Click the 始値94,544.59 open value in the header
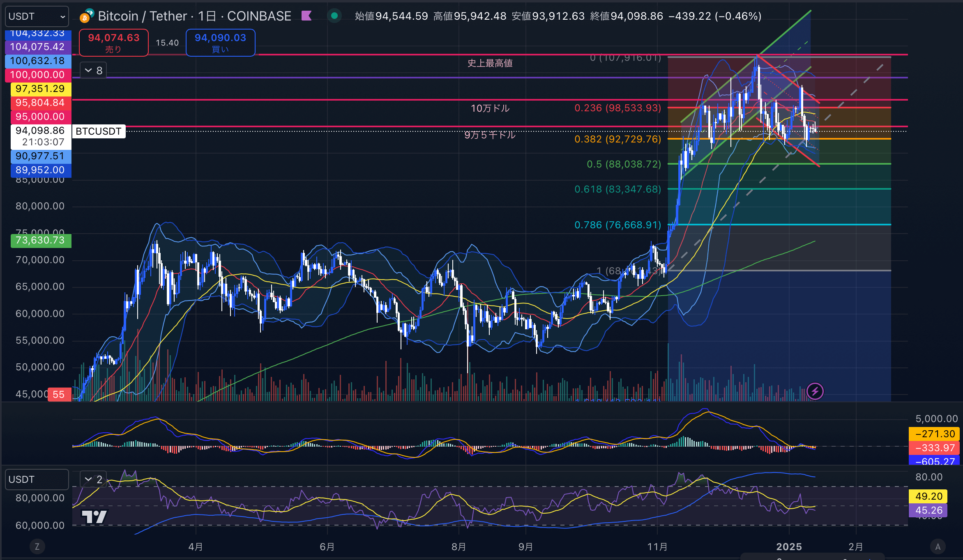The height and width of the screenshot is (560, 963). pyautogui.click(x=392, y=16)
